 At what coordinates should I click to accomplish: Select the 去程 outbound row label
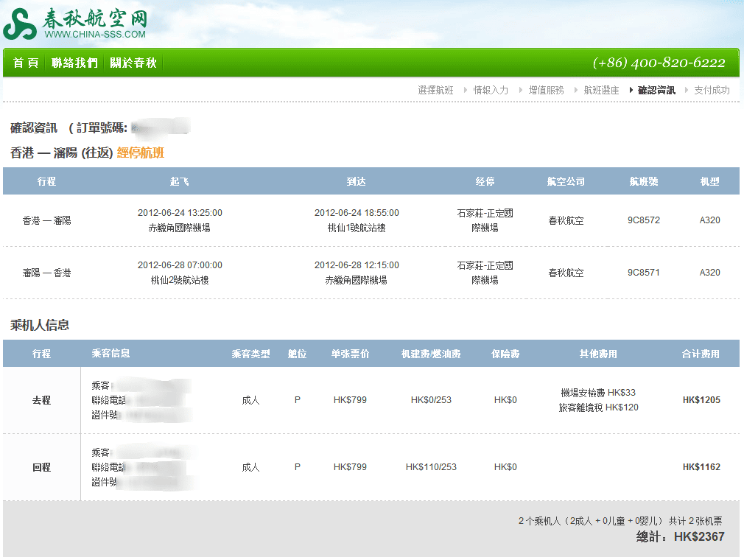[41, 400]
